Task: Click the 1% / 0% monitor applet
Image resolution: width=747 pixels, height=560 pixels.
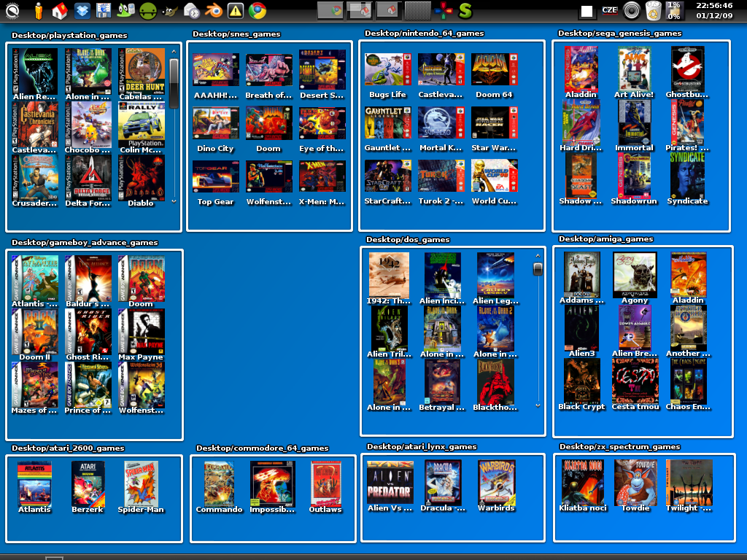Action: [673, 10]
